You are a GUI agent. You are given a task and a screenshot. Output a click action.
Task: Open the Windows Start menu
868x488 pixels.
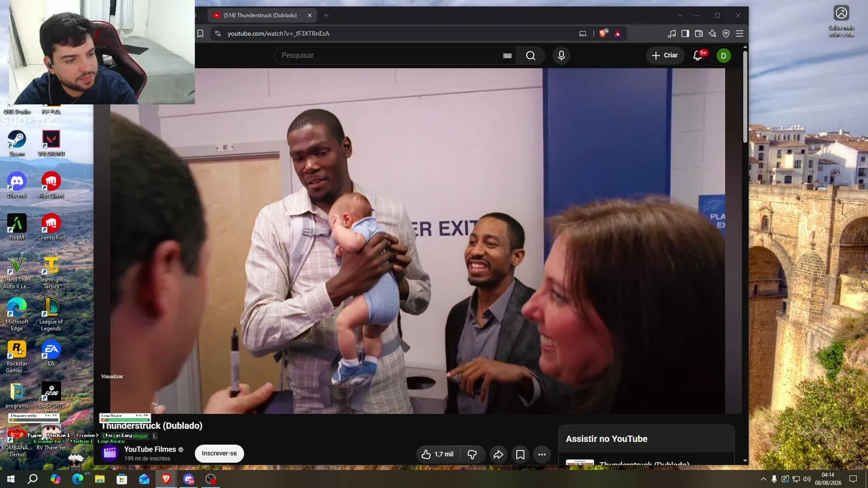point(10,479)
